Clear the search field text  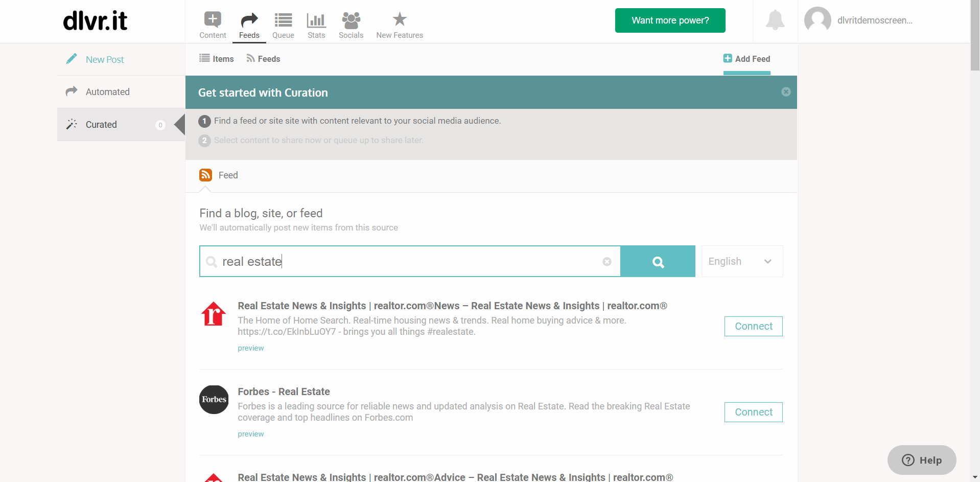(607, 261)
